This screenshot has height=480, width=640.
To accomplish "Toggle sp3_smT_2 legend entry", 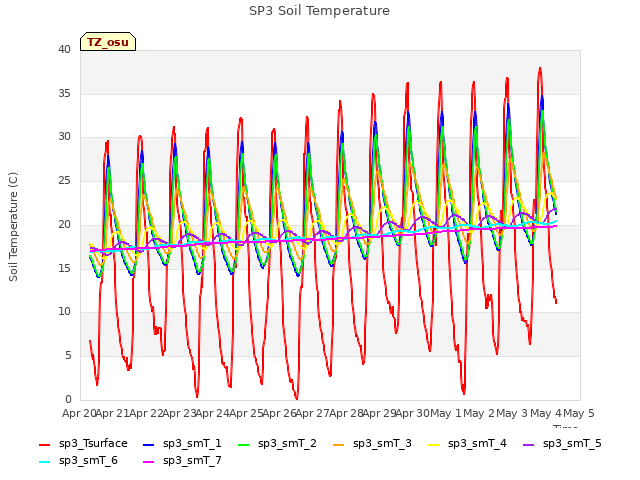I will pos(277,444).
